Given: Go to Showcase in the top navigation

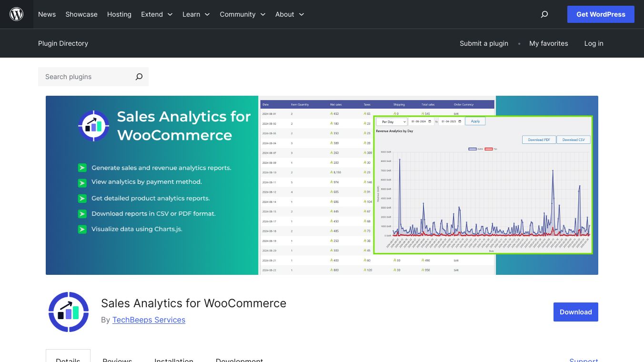Looking at the screenshot, I should pos(81,14).
